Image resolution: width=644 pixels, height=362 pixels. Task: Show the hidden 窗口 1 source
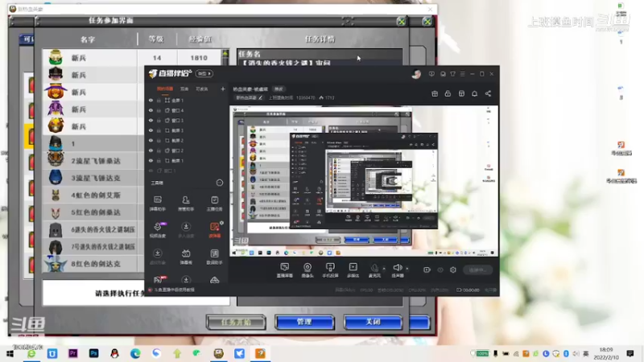coord(151,171)
